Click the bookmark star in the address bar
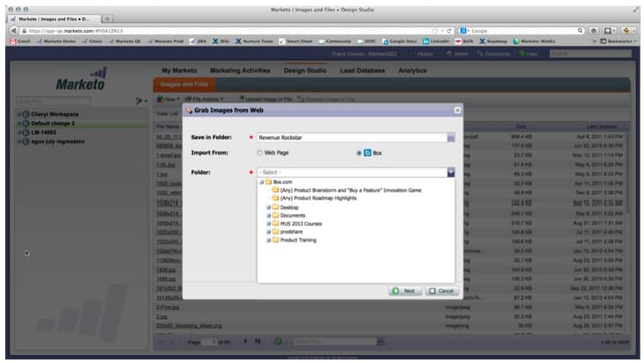644x363 pixels. coord(435,31)
